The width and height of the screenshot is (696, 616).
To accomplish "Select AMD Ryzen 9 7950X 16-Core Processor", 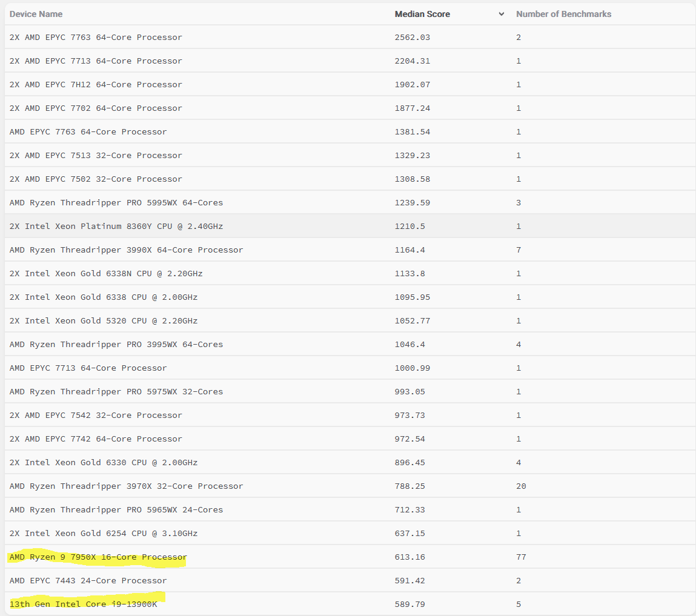I will point(350,557).
